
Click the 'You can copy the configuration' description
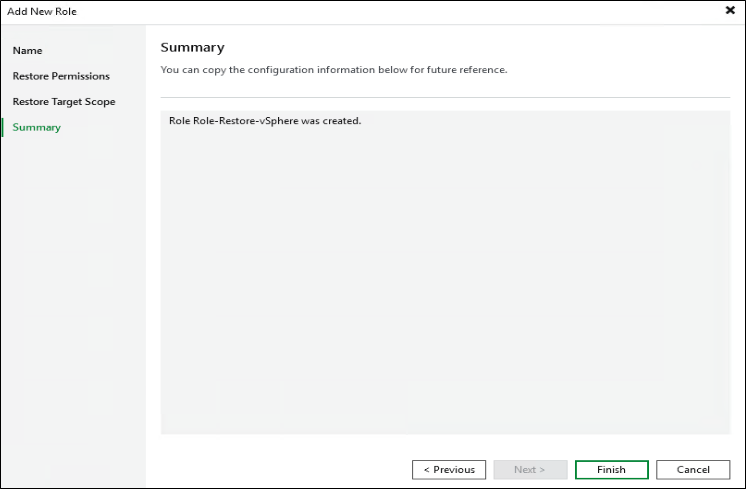(x=334, y=70)
